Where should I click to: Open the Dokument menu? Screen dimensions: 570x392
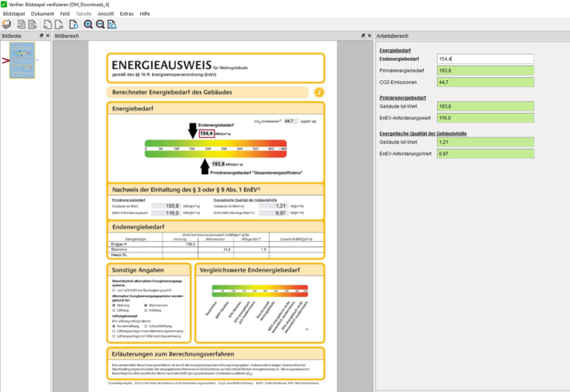[42, 14]
